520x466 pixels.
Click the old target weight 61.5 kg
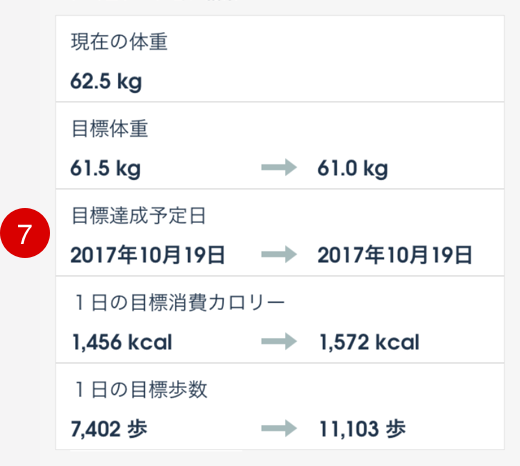[105, 168]
